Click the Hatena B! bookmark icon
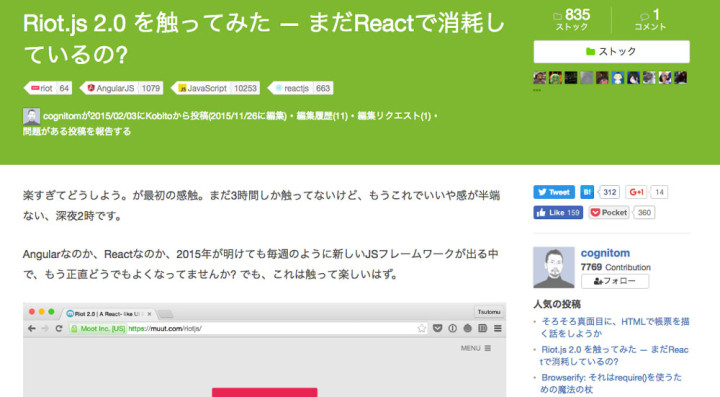Screen dimensions: 720x397 pyautogui.click(x=587, y=192)
